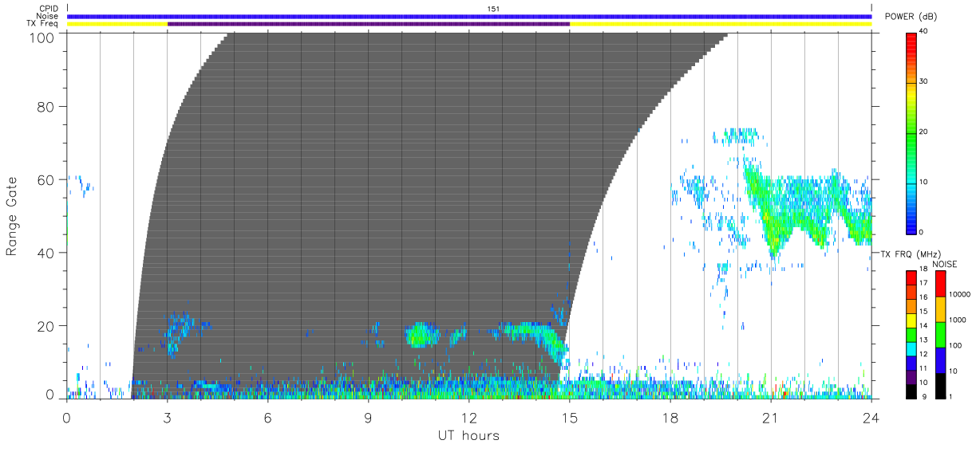This screenshot has height=452, width=980.
Task: Select "1000" in the NOISE legend
Action: 956,320
